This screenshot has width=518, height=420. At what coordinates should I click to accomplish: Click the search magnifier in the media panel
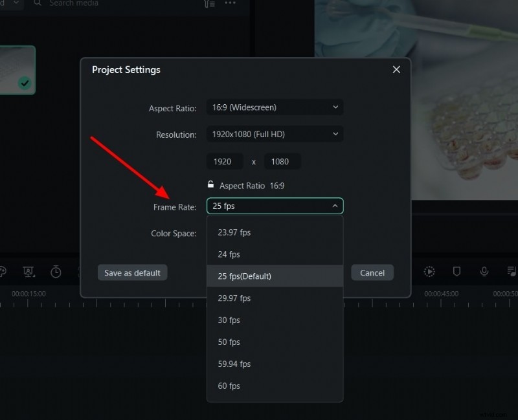pyautogui.click(x=36, y=4)
